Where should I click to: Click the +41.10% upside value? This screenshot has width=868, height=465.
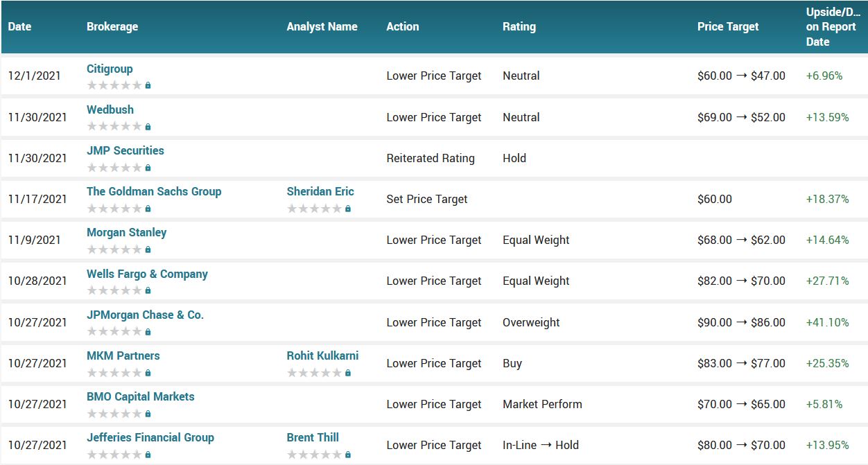tap(827, 322)
